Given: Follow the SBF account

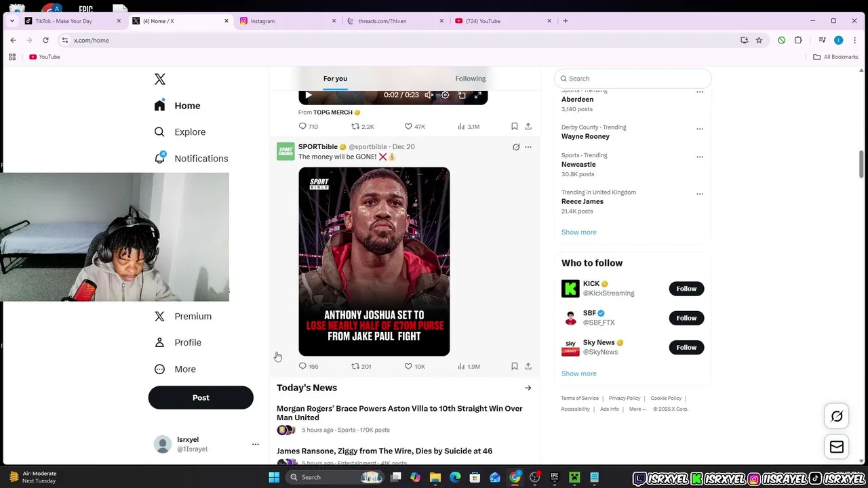Looking at the screenshot, I should [686, 318].
